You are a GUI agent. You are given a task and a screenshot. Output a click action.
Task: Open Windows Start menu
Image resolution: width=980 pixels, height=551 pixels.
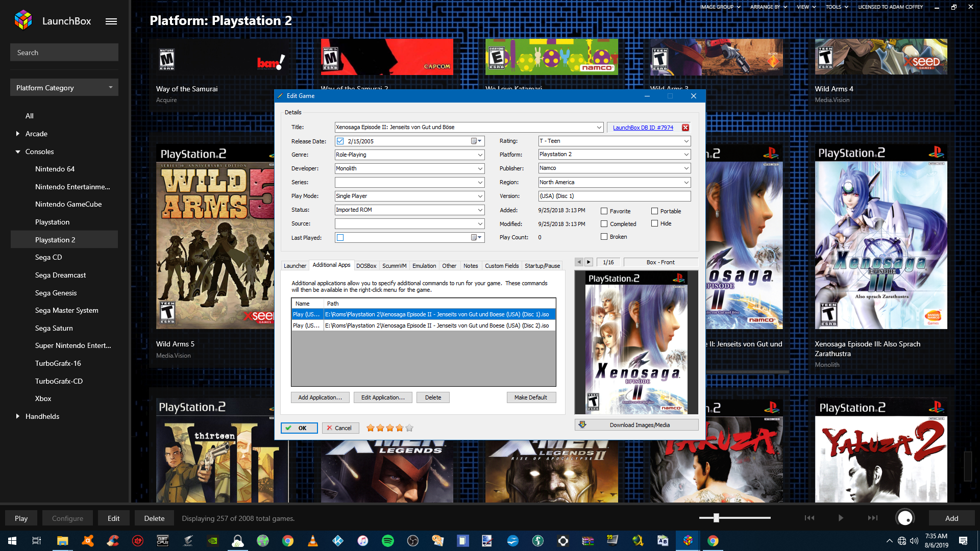(x=12, y=541)
